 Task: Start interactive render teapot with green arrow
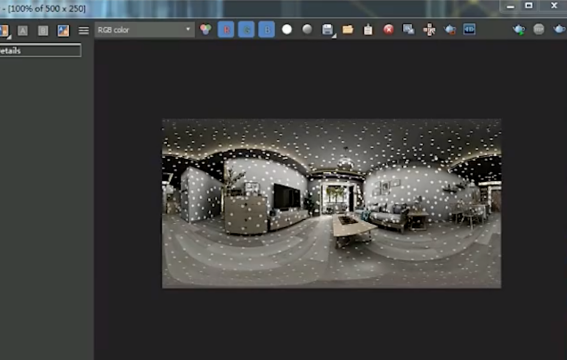(519, 30)
